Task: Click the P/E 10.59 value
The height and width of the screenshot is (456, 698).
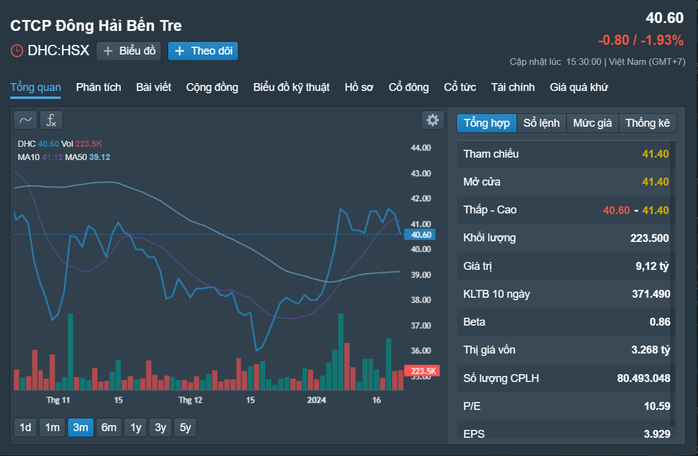Action: tap(657, 406)
